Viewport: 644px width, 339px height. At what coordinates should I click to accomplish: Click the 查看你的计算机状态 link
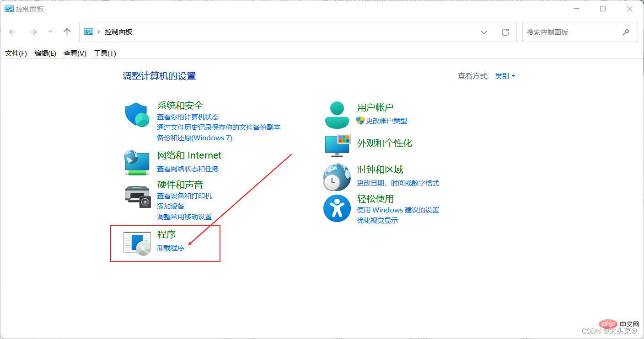(x=188, y=117)
